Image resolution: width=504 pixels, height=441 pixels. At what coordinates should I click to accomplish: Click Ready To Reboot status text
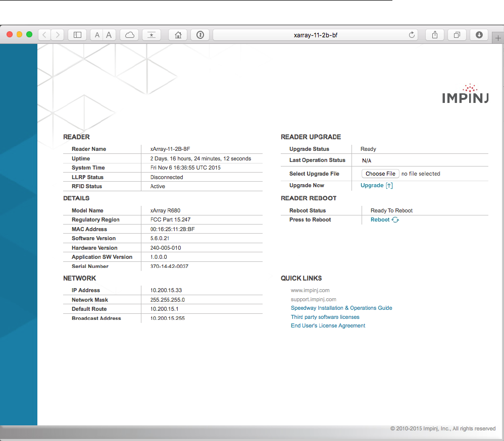(x=391, y=211)
